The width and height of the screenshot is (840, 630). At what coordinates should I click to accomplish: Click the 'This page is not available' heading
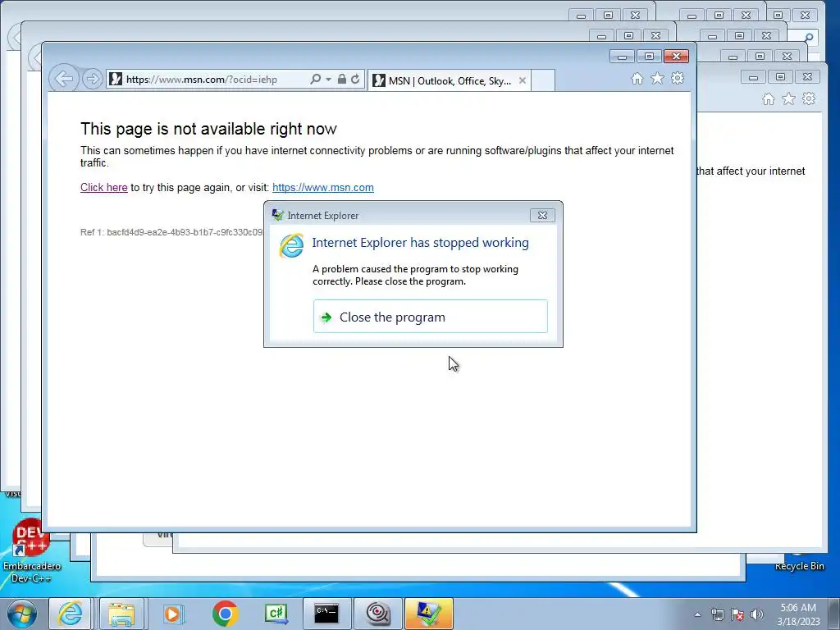[208, 129]
